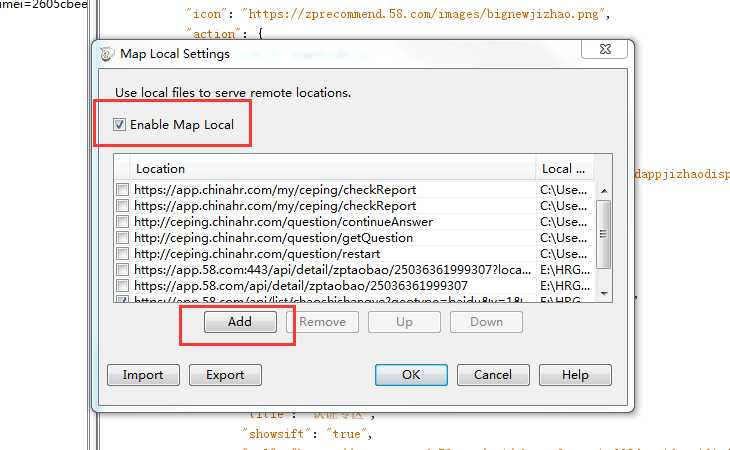Click the OK button
Viewport: 730px width, 450px height.
tap(411, 375)
